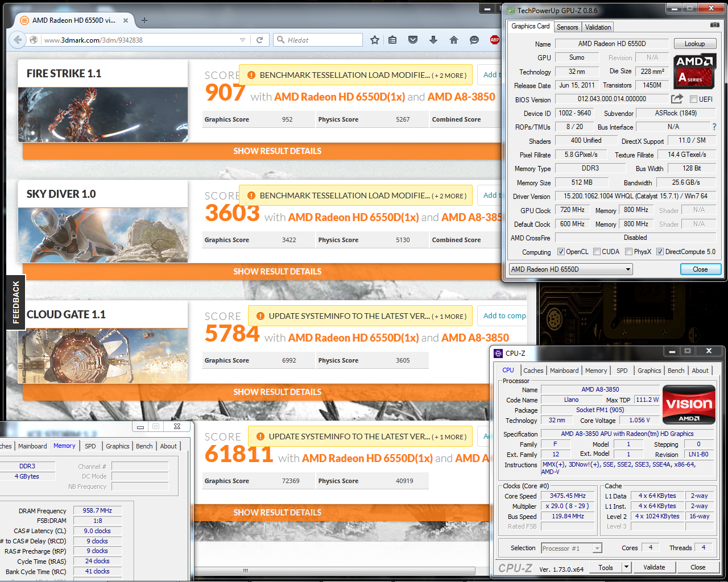
Task: Open URL bar history dropdown arrow
Action: [243, 40]
